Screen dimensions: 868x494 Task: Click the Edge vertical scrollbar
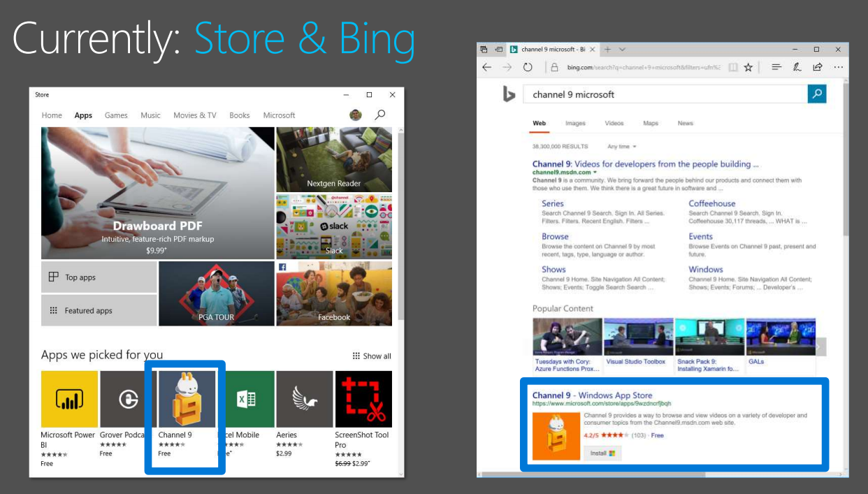pos(845,161)
